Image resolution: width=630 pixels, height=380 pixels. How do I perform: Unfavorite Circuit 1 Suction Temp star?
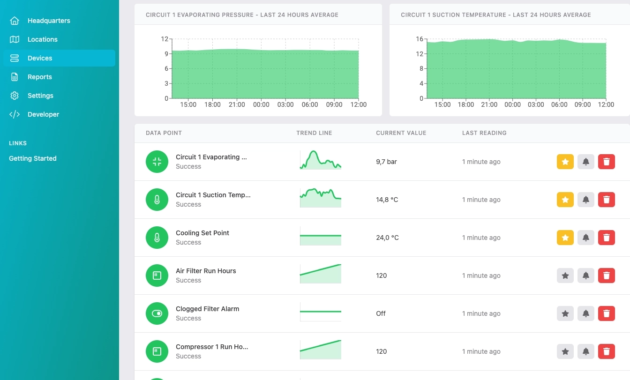tap(565, 200)
